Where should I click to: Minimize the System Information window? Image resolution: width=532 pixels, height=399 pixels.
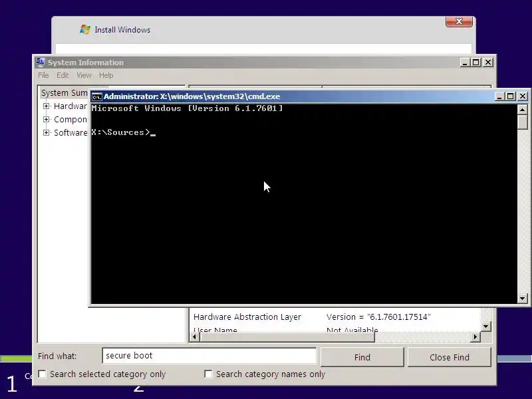pyautogui.click(x=464, y=63)
